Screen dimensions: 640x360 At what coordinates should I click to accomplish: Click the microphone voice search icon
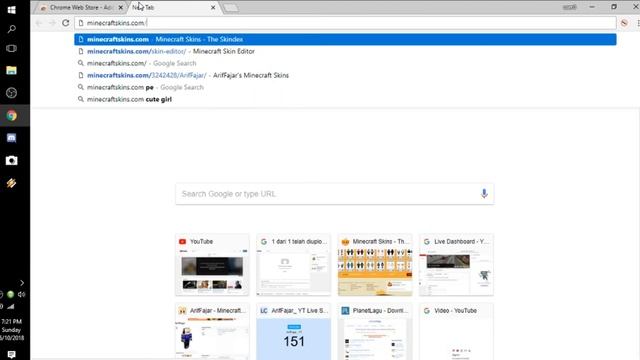click(484, 193)
